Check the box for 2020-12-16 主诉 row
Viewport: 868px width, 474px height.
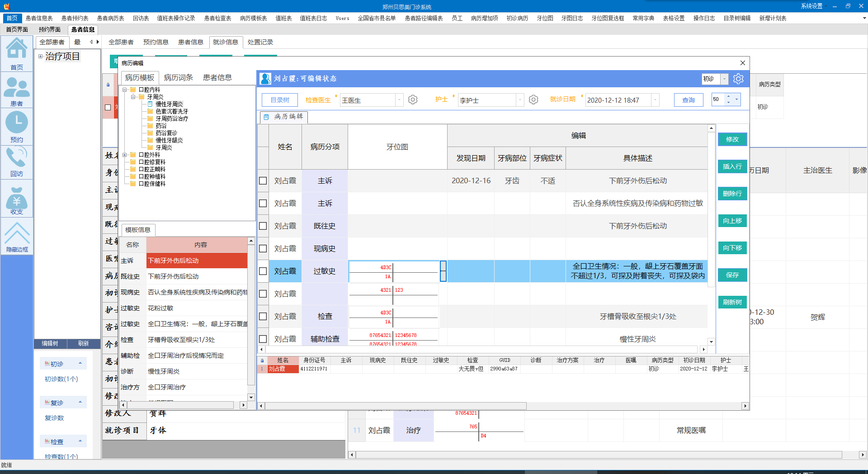263,181
